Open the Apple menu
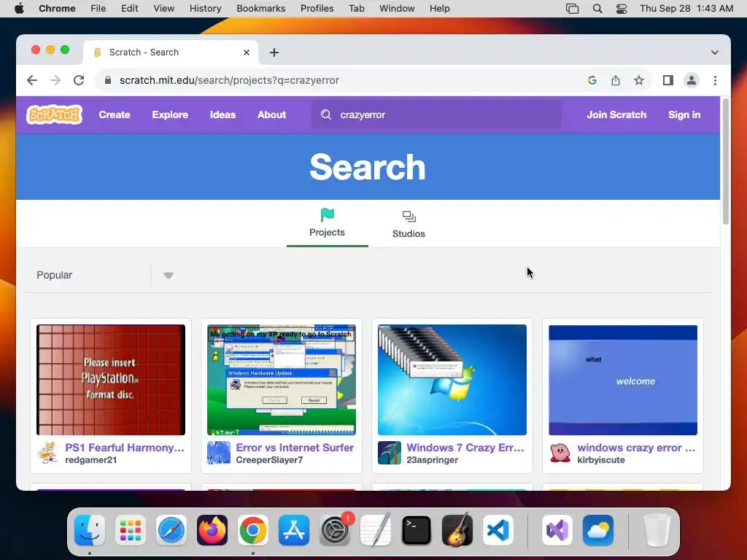 click(19, 9)
